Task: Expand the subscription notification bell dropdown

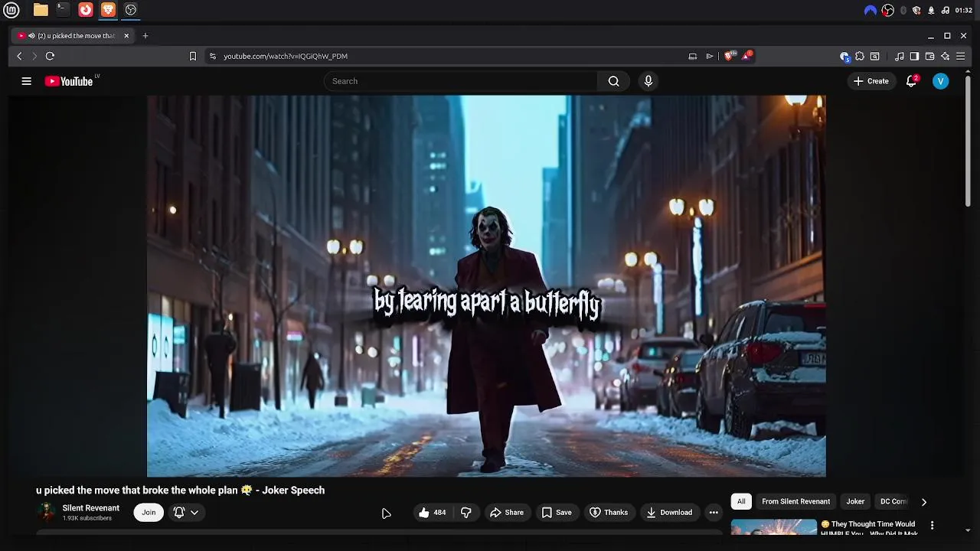Action: pos(186,513)
